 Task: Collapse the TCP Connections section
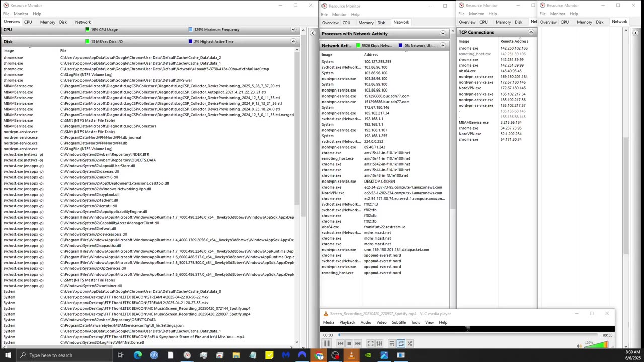531,32
